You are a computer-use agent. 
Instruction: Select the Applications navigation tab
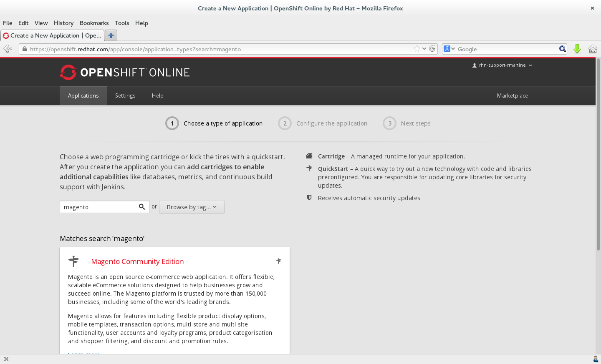pos(83,95)
